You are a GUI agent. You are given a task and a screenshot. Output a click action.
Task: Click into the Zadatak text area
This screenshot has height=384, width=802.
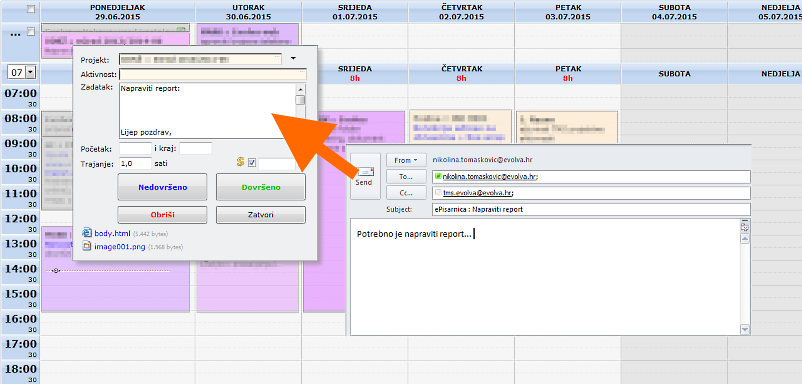point(208,111)
